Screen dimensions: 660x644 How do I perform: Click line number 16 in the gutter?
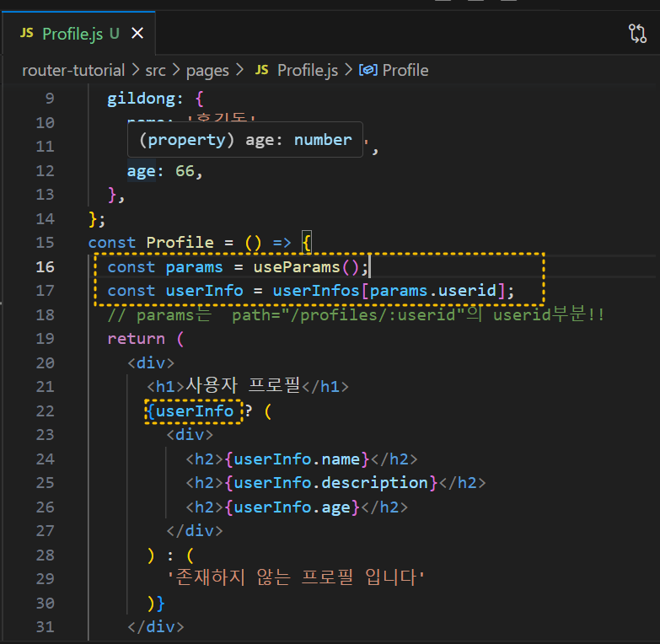click(45, 267)
